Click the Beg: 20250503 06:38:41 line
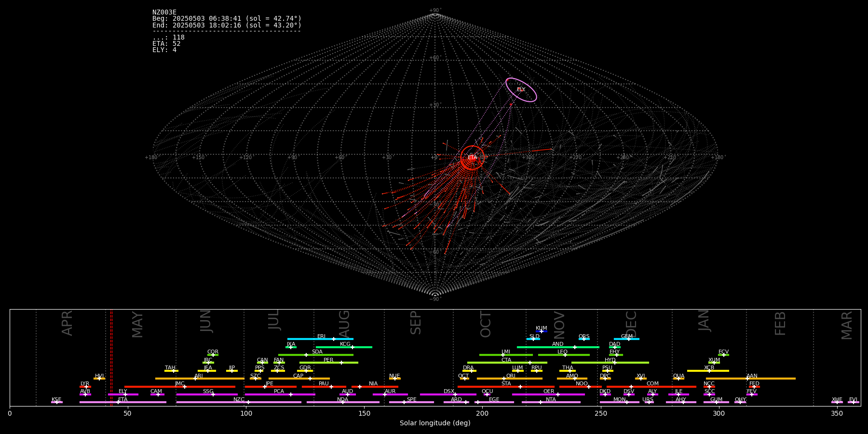This screenshot has height=434, width=868. tap(227, 19)
